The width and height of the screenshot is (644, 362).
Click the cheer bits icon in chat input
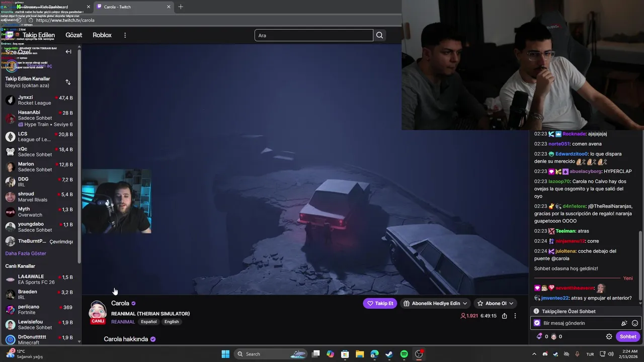coord(624,323)
